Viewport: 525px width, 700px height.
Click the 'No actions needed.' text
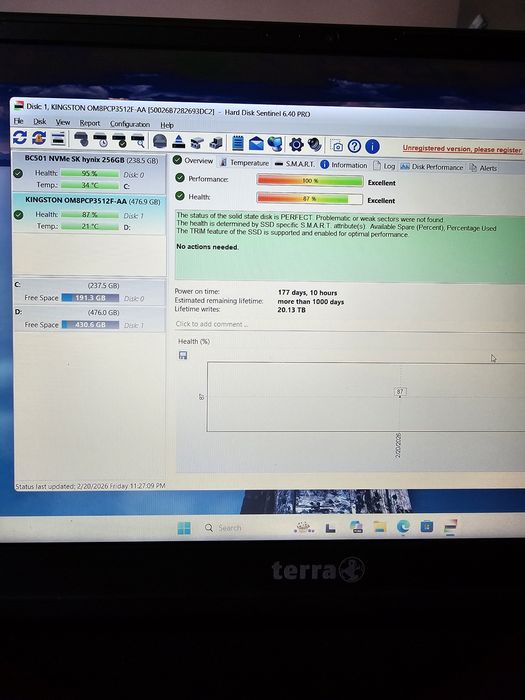(x=208, y=247)
